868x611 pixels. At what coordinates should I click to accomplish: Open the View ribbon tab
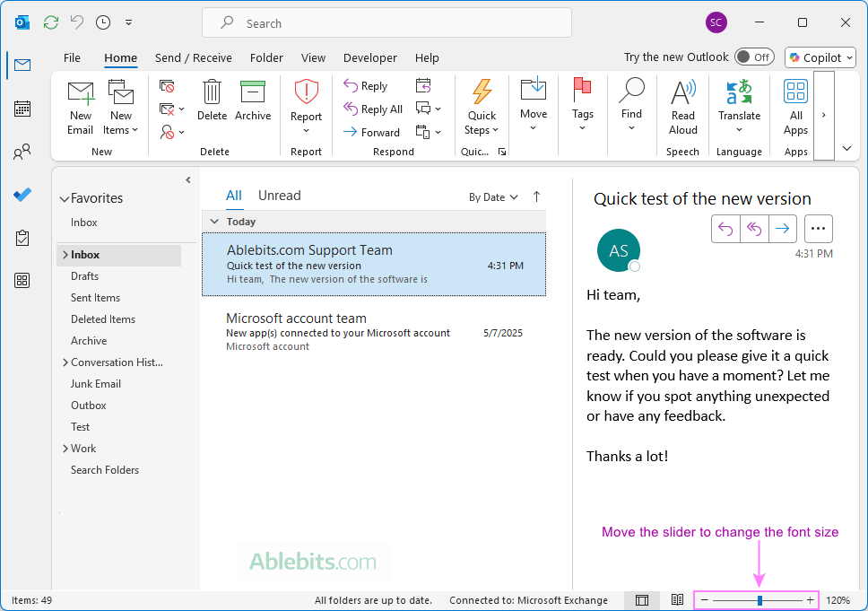click(313, 57)
